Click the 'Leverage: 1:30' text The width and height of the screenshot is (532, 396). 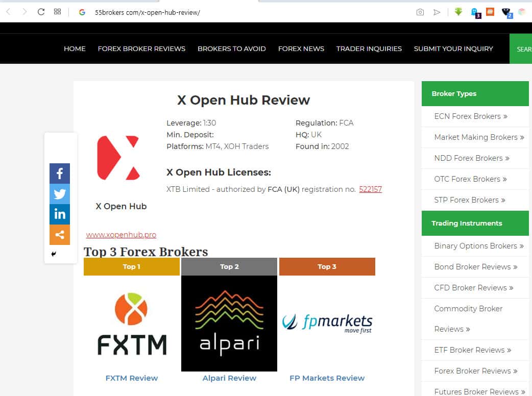point(191,123)
